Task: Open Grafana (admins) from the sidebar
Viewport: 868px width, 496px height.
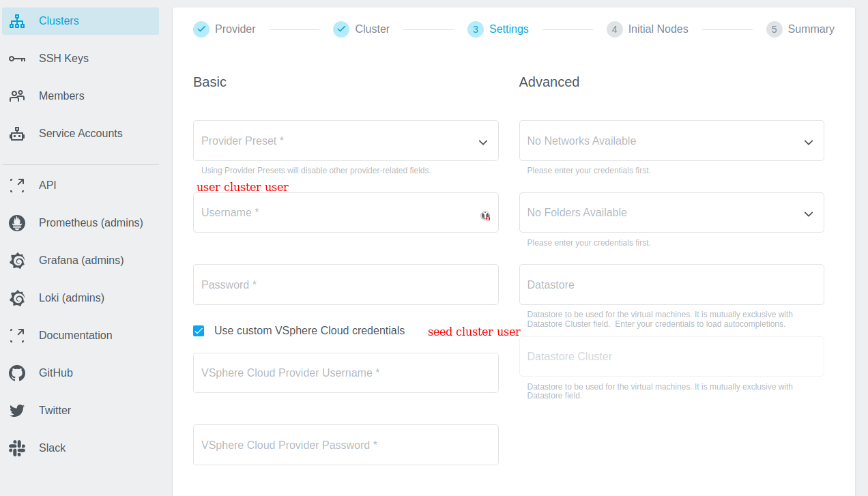Action: [16, 260]
